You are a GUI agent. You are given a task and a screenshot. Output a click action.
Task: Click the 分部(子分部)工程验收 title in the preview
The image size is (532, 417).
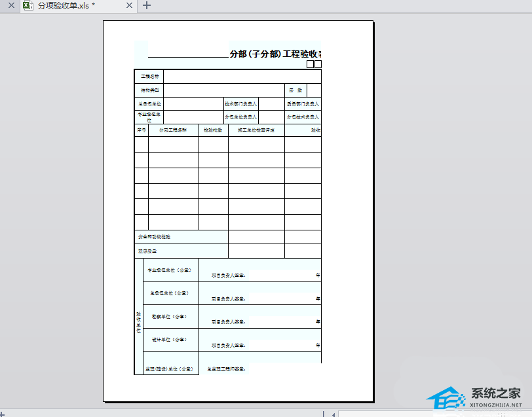[275, 54]
